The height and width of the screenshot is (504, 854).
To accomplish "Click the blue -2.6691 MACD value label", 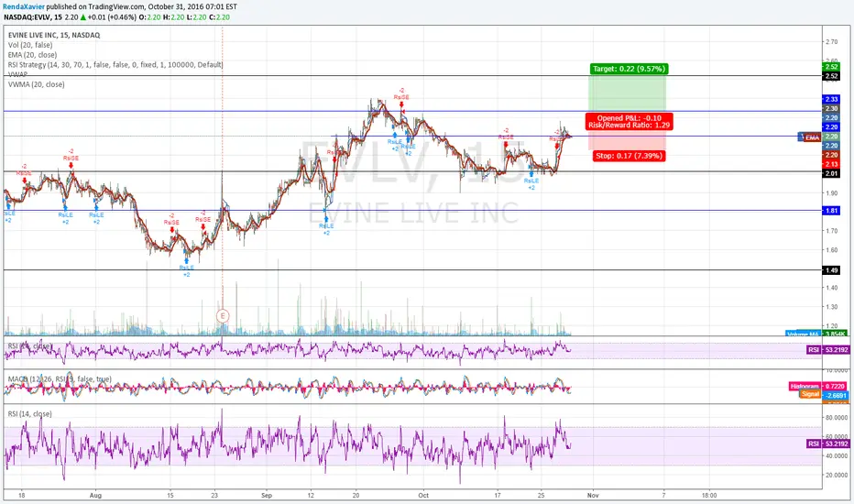I will coord(835,396).
